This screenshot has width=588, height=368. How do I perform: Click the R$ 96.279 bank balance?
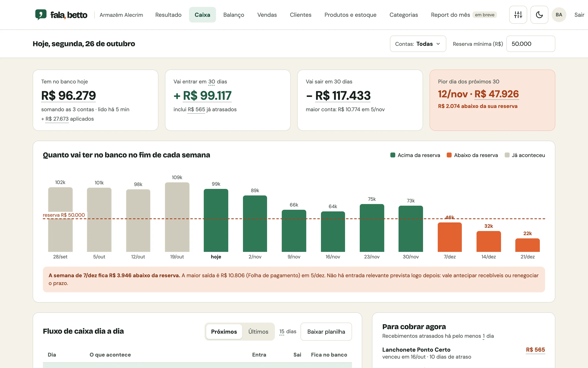69,95
